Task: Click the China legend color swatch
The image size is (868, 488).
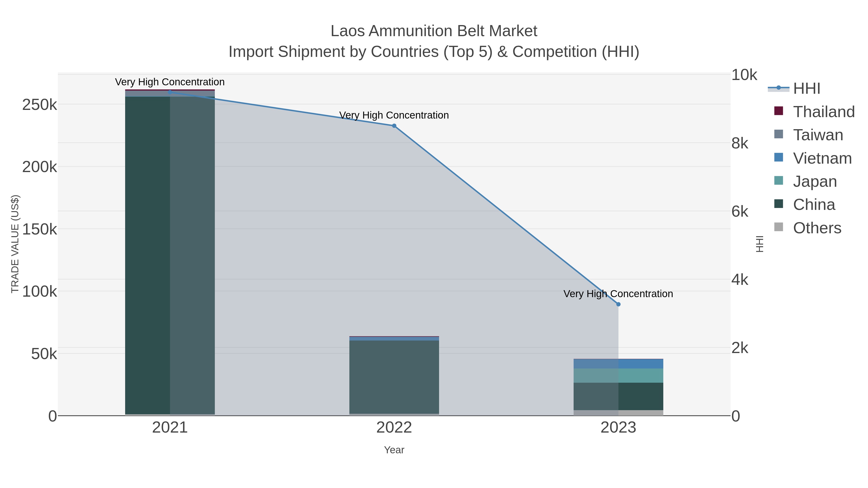Action: pyautogui.click(x=779, y=204)
